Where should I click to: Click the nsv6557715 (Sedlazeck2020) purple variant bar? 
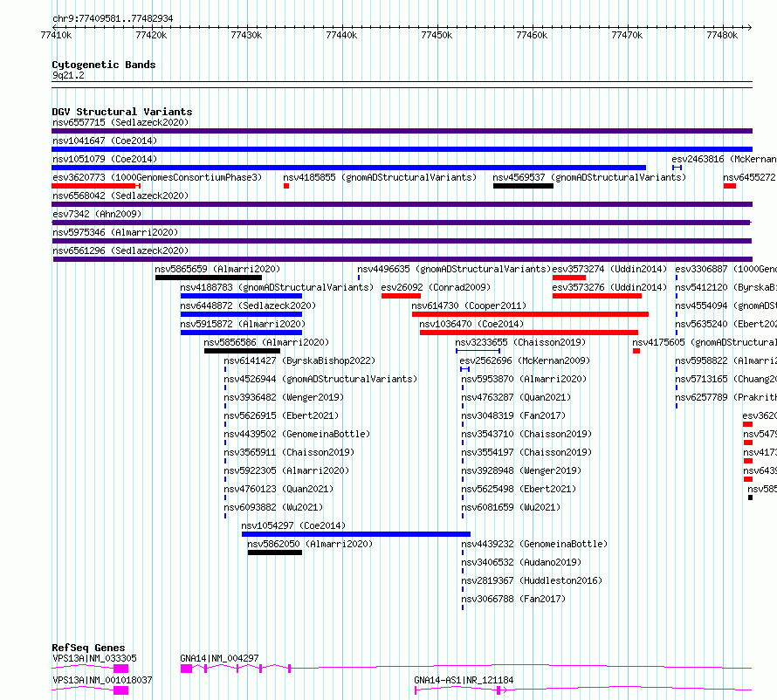[402, 131]
